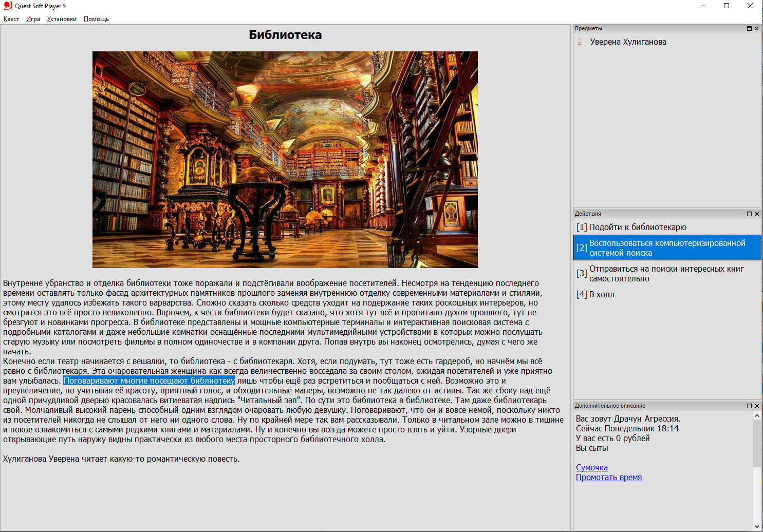The height and width of the screenshot is (532, 763).
Task: Click highlighted text Поговаривают многие посещают библиотеку
Action: [150, 381]
